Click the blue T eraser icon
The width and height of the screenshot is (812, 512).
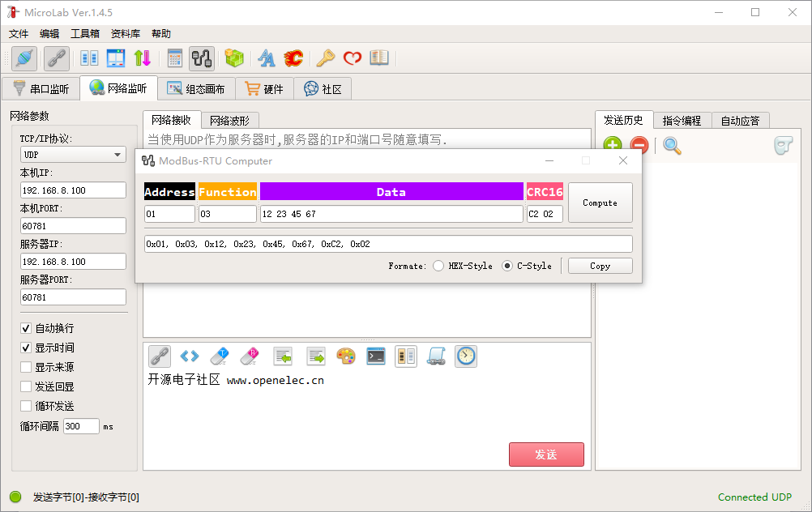220,356
